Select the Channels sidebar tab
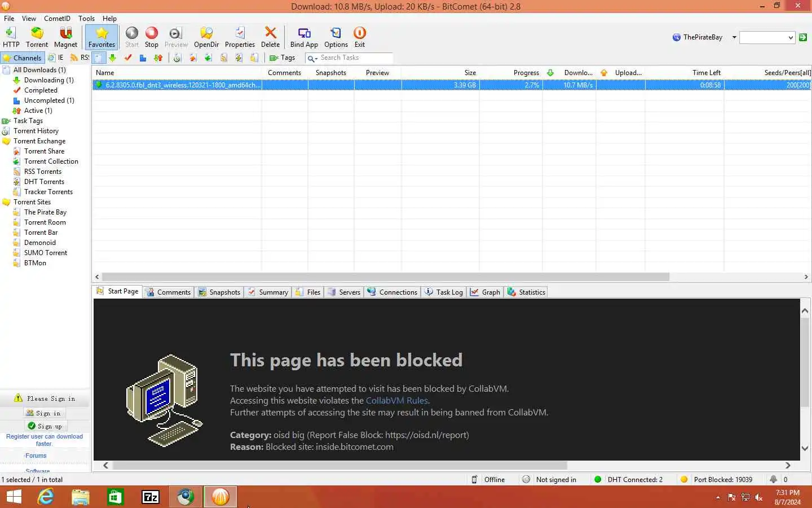The image size is (812, 508). [x=22, y=58]
